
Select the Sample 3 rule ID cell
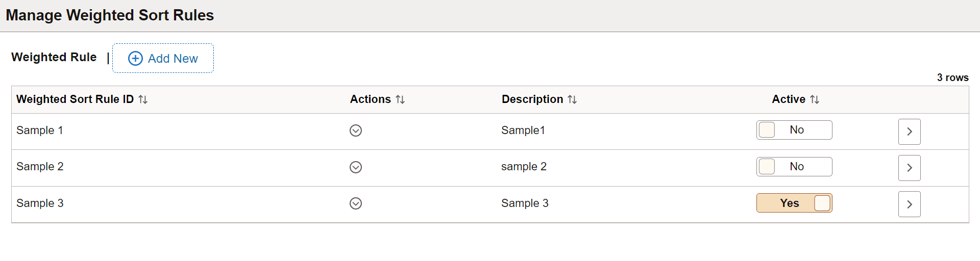[40, 203]
